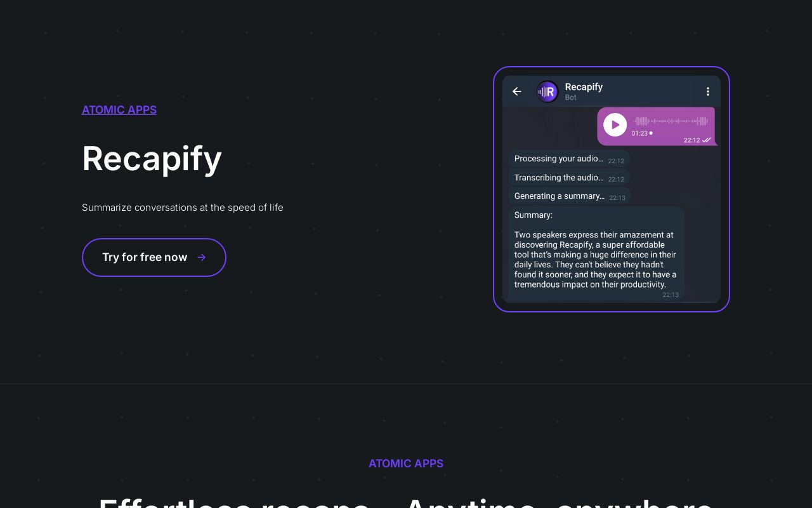The image size is (812, 508).
Task: Click the Bot label under Recapify
Action: pyautogui.click(x=570, y=98)
